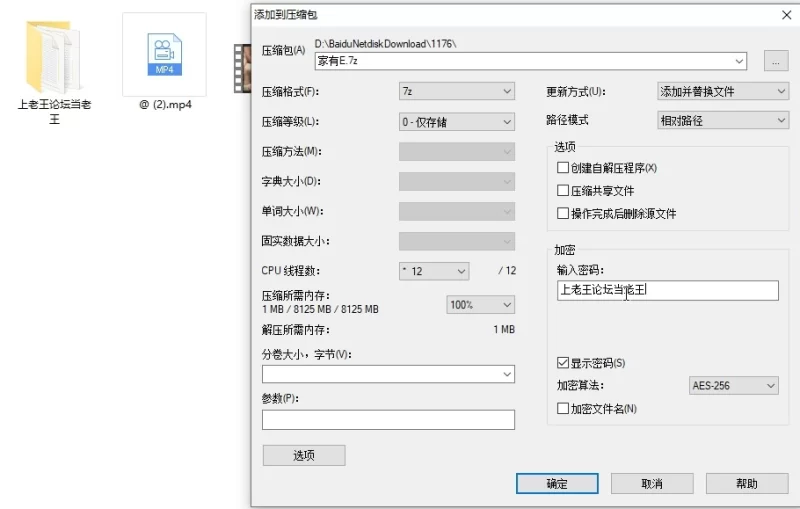This screenshot has height=509, width=800.
Task: Enable the 压缩共享文件 checkbox
Action: tap(563, 191)
